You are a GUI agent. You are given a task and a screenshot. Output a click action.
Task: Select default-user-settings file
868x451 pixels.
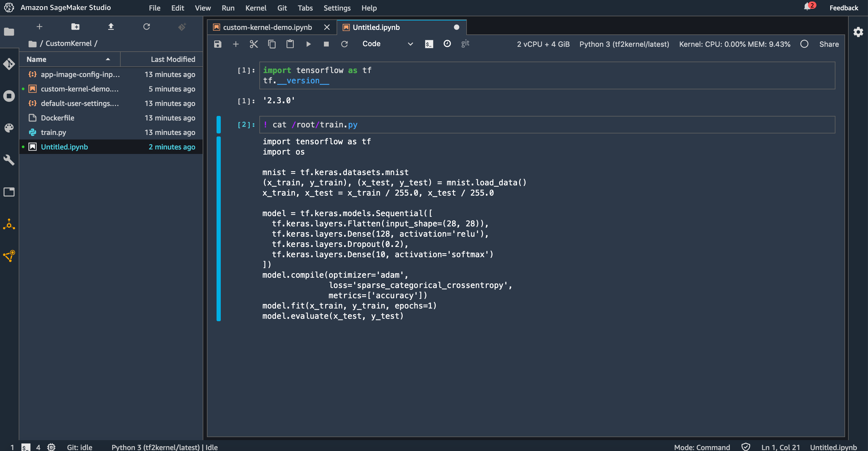point(111,104)
